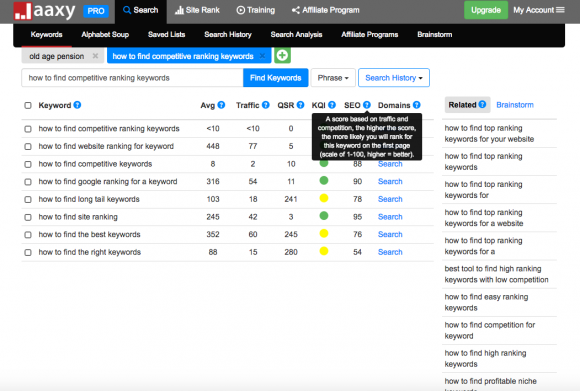Viewport: 580px width, 391px height.
Task: Check 'how to find website ranking for keyword' row
Action: (28, 146)
